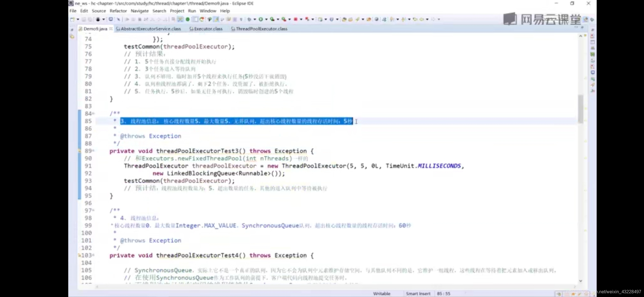Toggle the line 84 comment folding marker
This screenshot has width=644, height=297.
[x=93, y=113]
